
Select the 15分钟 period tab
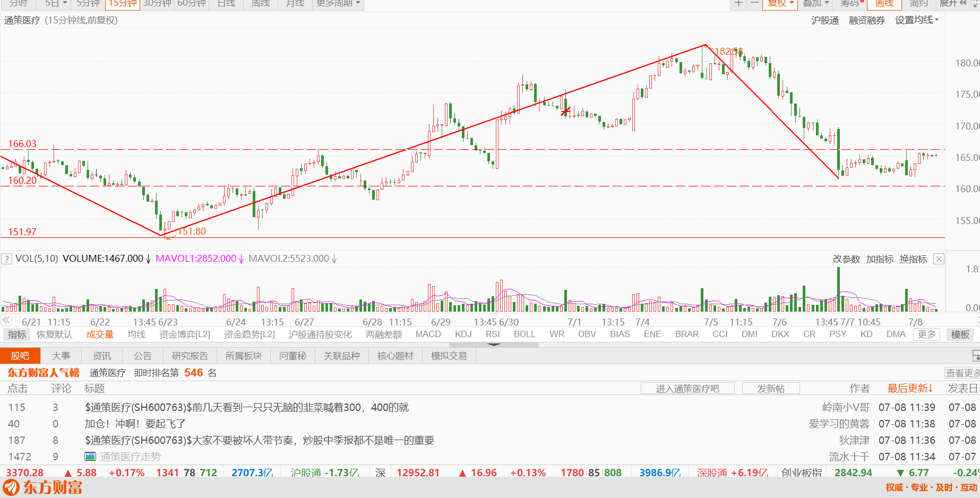click(x=123, y=3)
